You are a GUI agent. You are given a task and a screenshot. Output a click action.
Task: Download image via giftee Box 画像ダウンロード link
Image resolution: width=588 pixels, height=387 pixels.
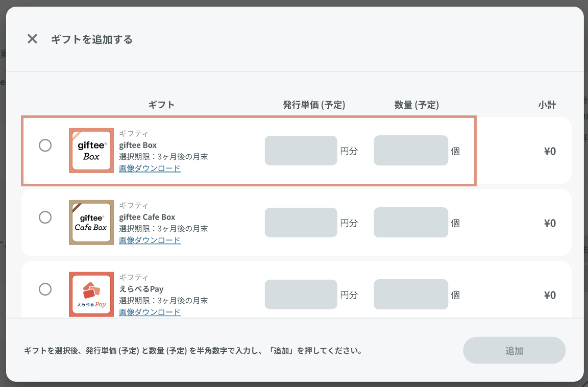(150, 168)
